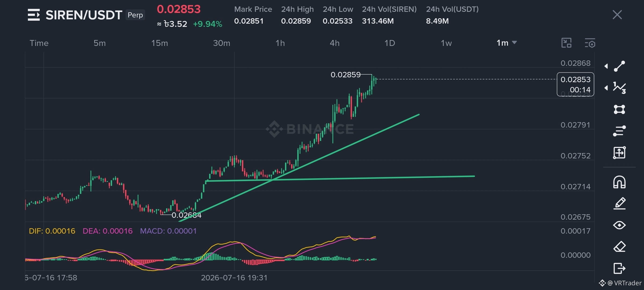
Task: Select the horizontal lines drawing tool
Action: point(619,131)
